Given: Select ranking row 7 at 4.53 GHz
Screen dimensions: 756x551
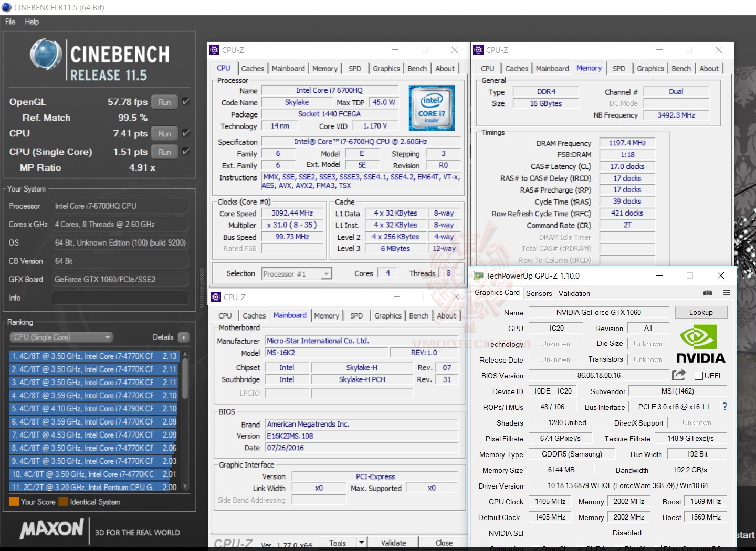Looking at the screenshot, I should pyautogui.click(x=94, y=435).
